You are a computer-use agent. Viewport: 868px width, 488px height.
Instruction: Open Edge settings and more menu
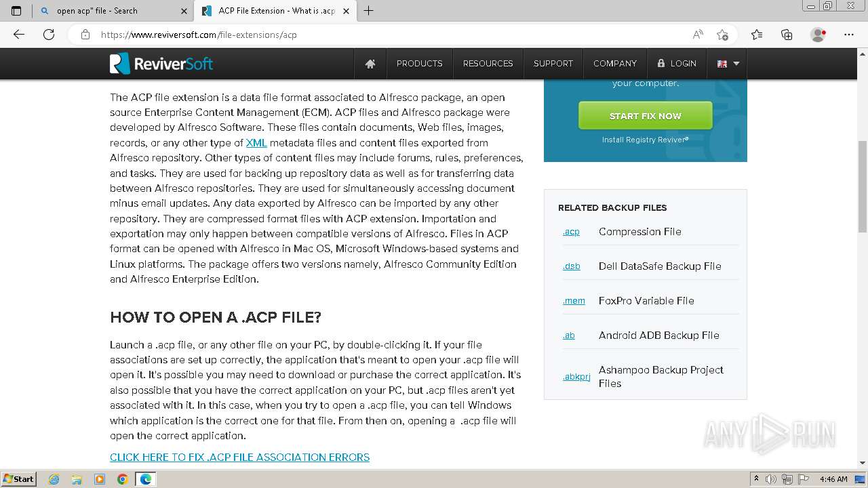coord(849,35)
